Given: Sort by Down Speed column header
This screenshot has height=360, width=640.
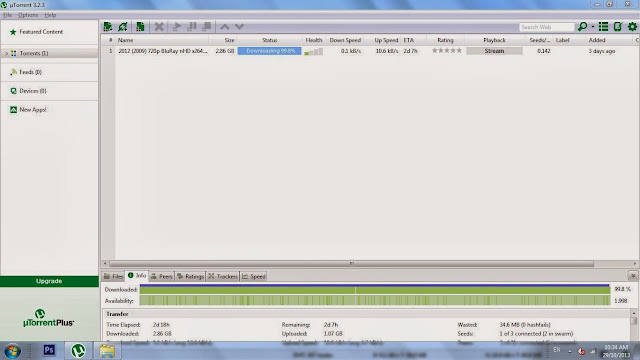Looking at the screenshot, I should click(x=345, y=40).
